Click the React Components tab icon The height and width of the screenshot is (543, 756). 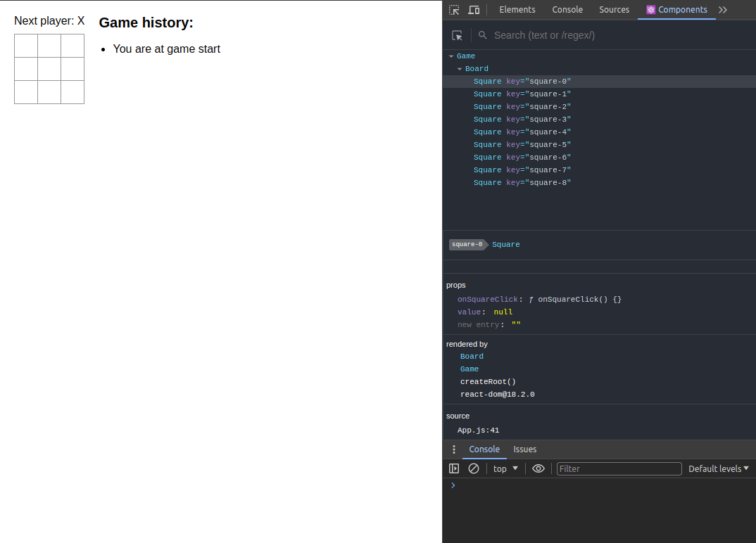[650, 10]
